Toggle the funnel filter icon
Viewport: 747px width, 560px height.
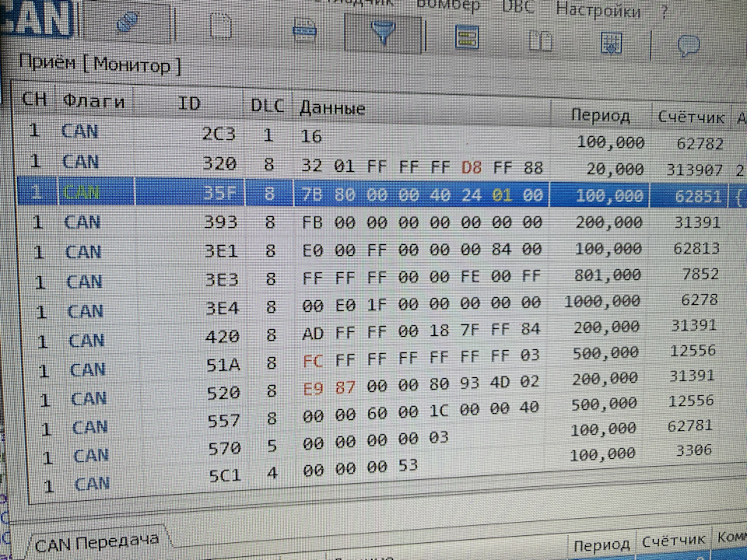(383, 33)
